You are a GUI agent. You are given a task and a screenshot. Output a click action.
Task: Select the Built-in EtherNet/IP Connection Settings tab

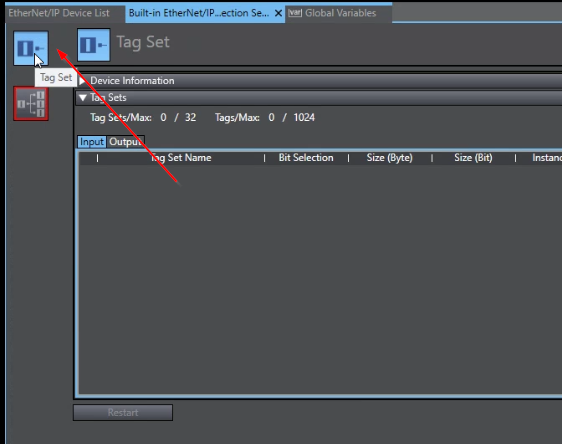199,13
